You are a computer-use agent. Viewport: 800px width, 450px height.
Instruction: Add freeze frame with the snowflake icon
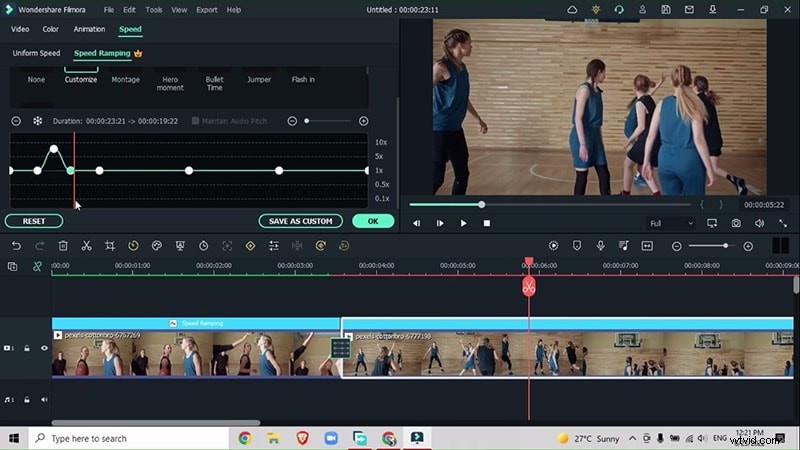click(38, 121)
